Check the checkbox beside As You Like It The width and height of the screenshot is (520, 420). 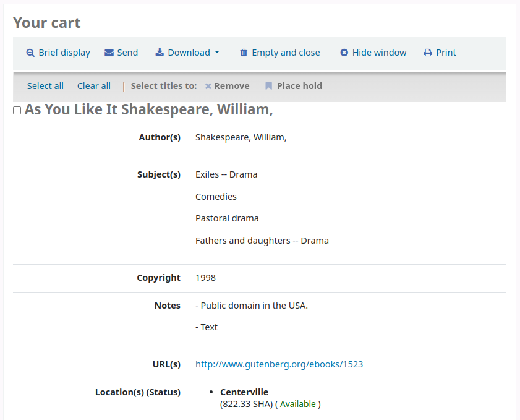pos(17,110)
